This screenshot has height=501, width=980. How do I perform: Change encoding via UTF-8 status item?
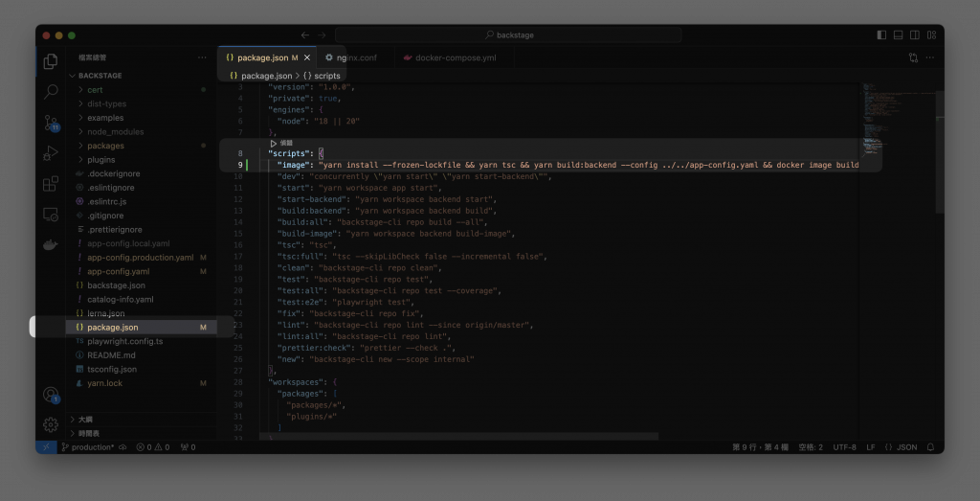pos(844,447)
